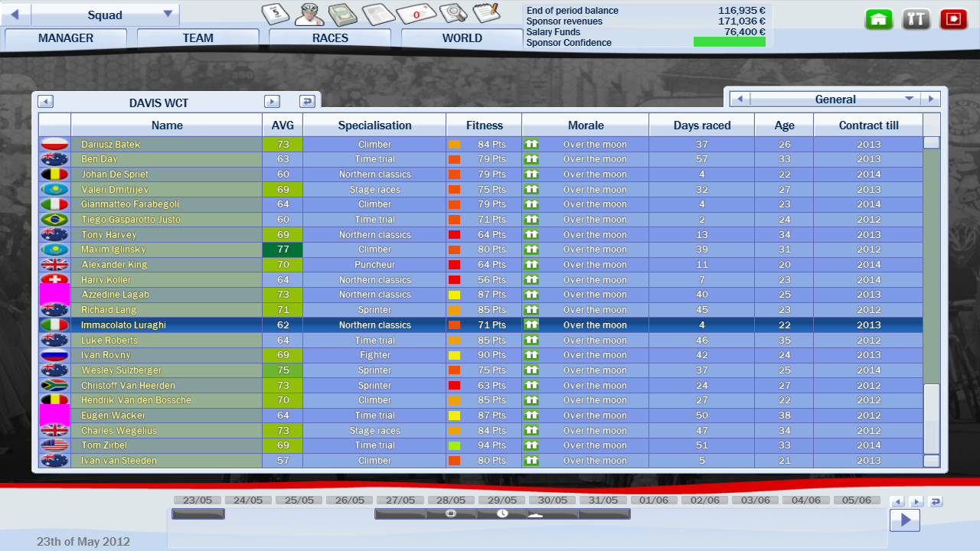Open the MANAGER menu tab
980x551 pixels.
66,38
